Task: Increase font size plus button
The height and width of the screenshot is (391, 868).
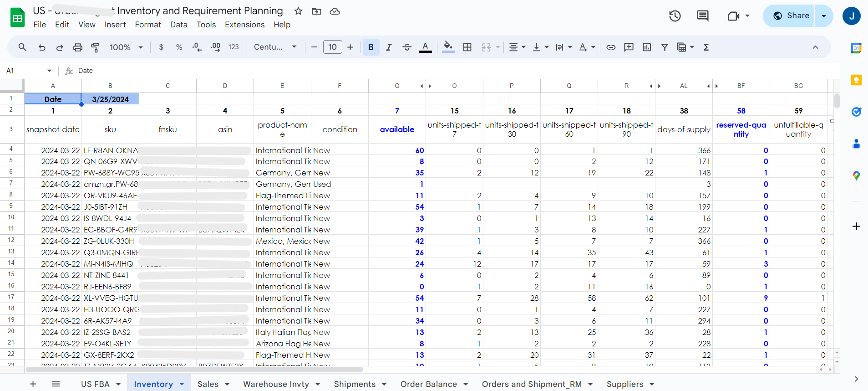Action: click(x=350, y=47)
